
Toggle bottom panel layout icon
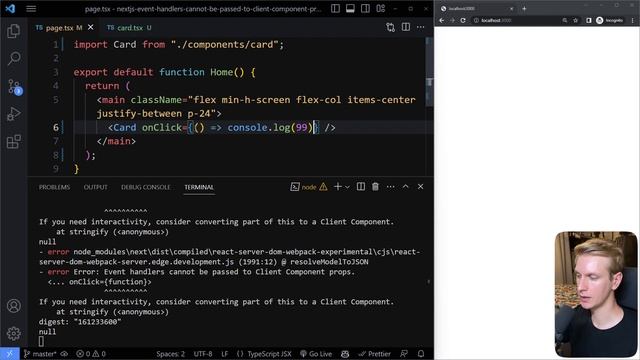click(x=350, y=9)
